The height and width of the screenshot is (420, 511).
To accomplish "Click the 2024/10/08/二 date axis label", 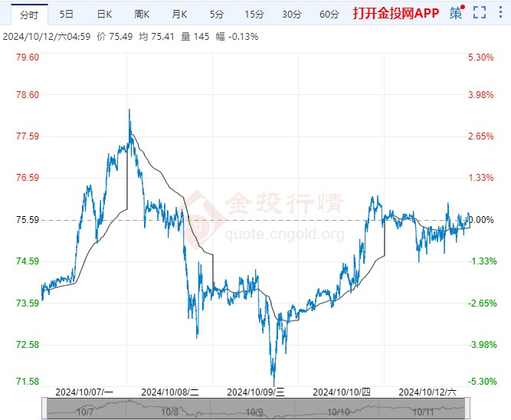I will (170, 392).
